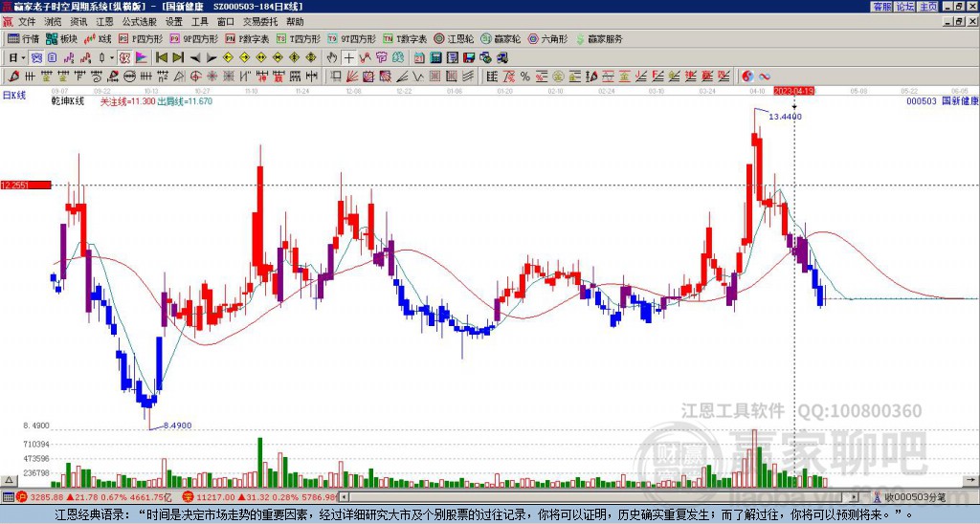Click the 关注线=11.300 label
The height and width of the screenshot is (524, 980).
127,100
